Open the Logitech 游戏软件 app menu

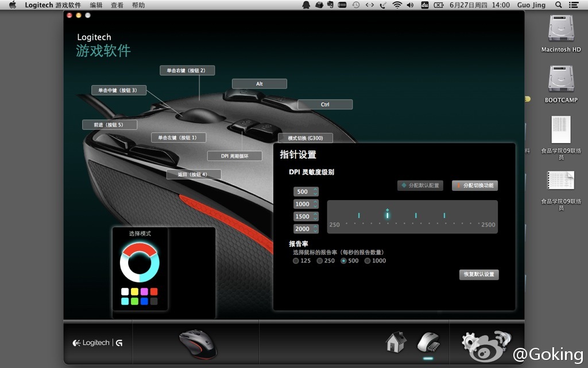pos(53,5)
